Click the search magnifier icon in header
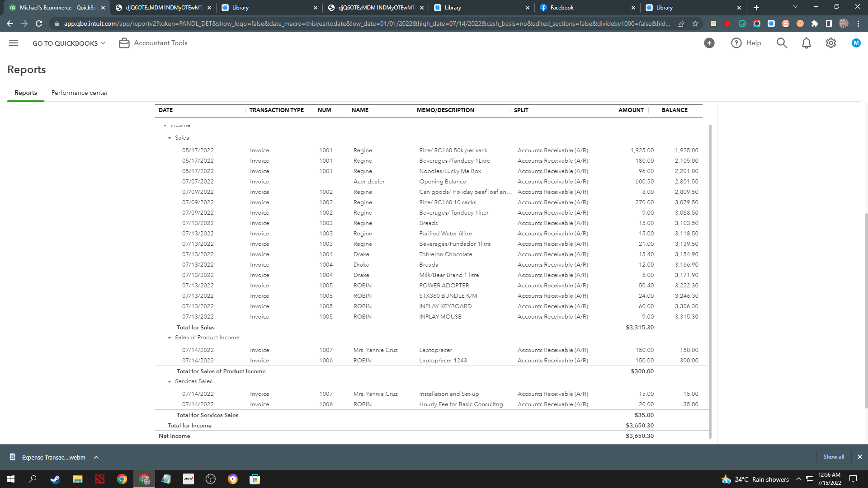Image resolution: width=868 pixels, height=488 pixels. (782, 43)
